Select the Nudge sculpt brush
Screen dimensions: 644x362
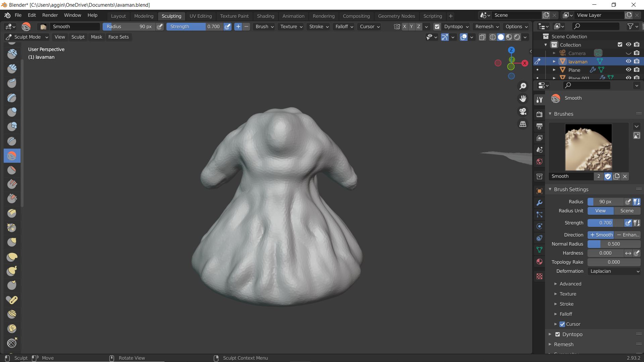click(x=12, y=314)
